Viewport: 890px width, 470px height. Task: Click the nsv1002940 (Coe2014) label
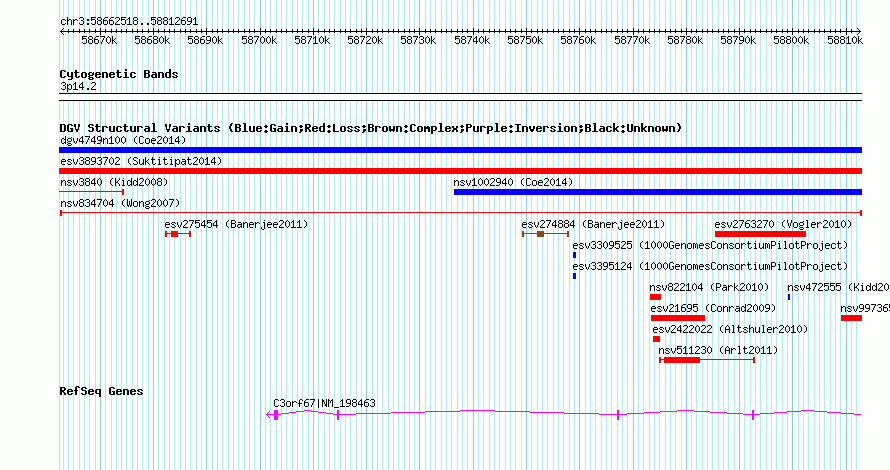coord(513,182)
